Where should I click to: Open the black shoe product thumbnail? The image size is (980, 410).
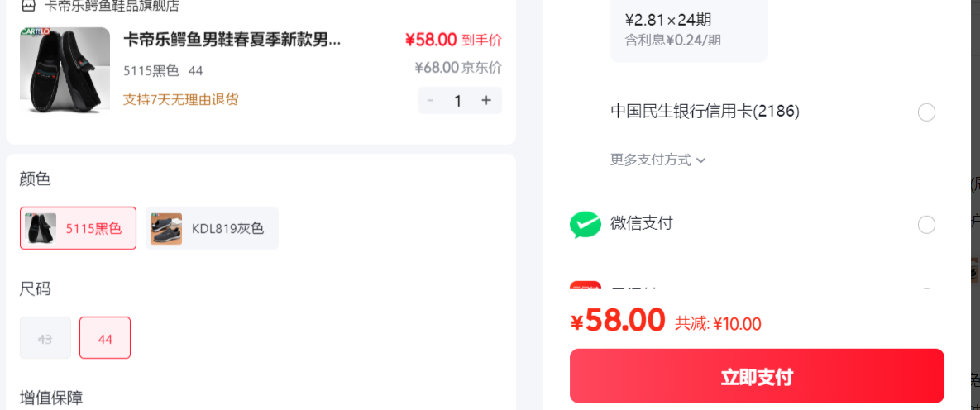click(65, 70)
